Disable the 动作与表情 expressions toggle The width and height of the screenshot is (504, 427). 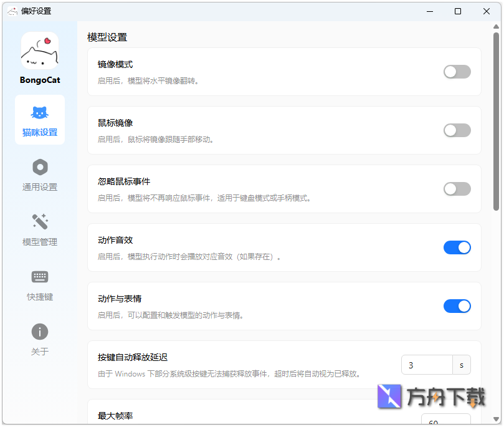[457, 306]
